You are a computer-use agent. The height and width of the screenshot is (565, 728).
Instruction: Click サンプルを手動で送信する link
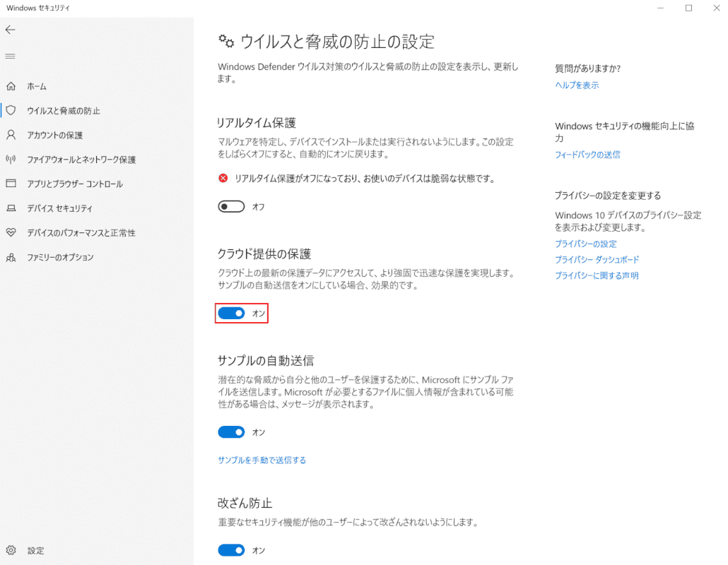click(262, 460)
